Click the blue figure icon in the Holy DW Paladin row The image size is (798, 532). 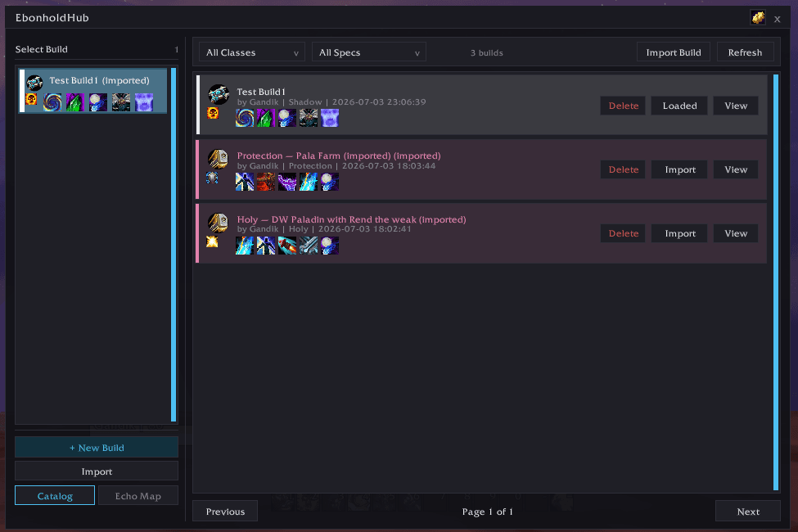click(x=266, y=246)
